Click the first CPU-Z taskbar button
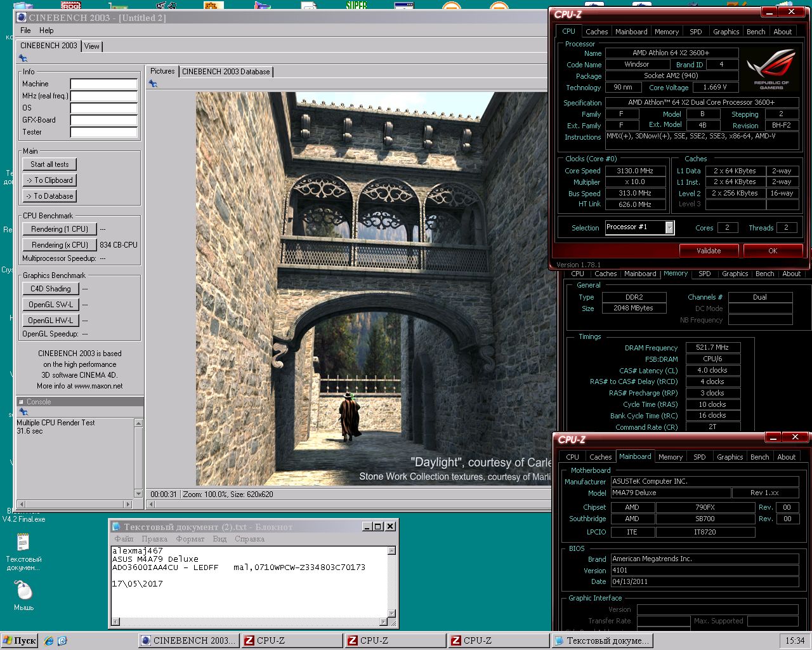812x650 pixels. point(292,640)
